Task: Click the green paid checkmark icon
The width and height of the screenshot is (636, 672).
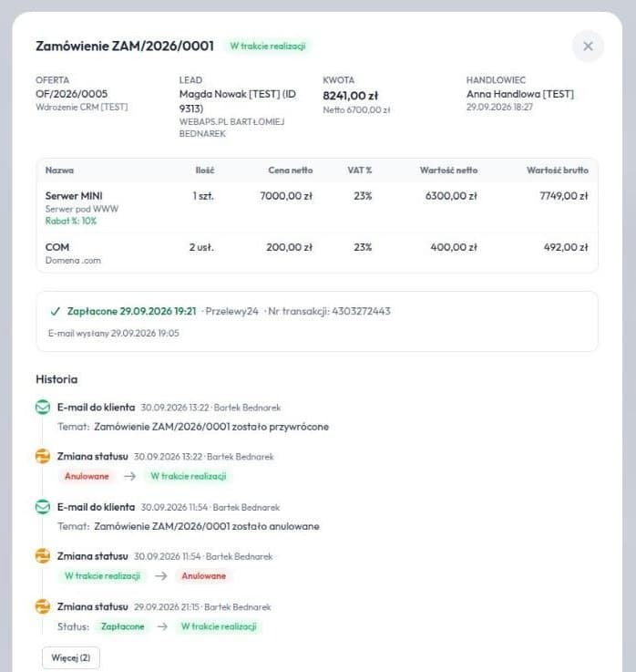Action: coord(56,311)
